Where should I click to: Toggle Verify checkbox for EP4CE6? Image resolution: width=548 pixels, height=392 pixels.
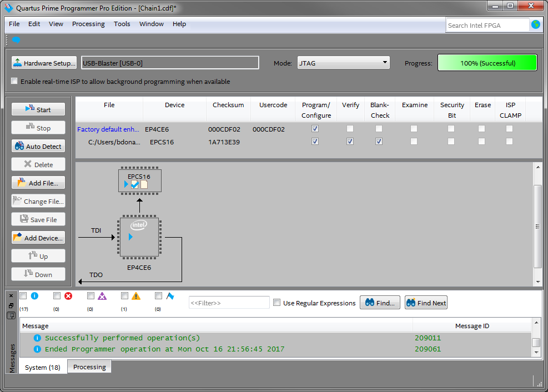[350, 129]
